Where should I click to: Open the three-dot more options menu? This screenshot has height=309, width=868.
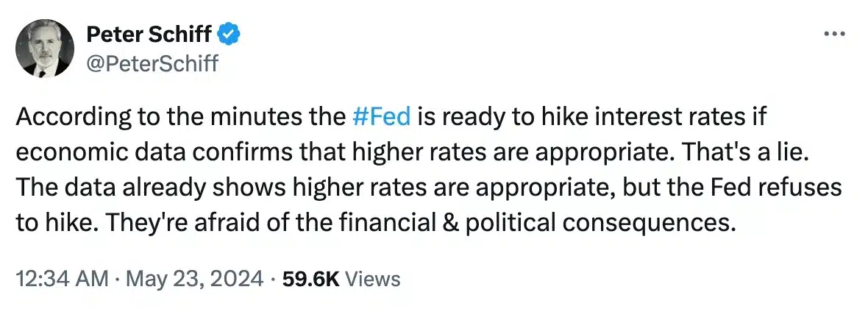833,35
